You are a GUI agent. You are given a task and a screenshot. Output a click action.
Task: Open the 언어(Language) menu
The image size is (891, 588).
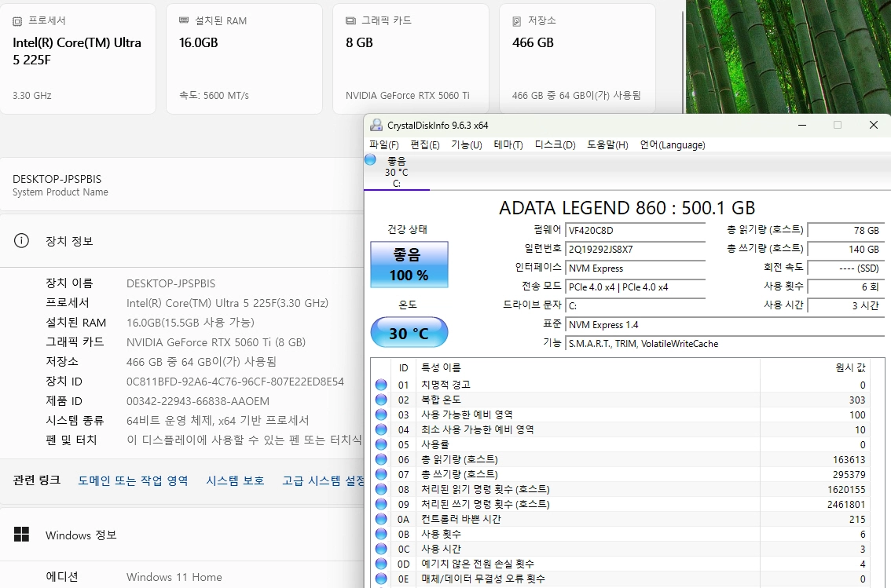point(673,144)
